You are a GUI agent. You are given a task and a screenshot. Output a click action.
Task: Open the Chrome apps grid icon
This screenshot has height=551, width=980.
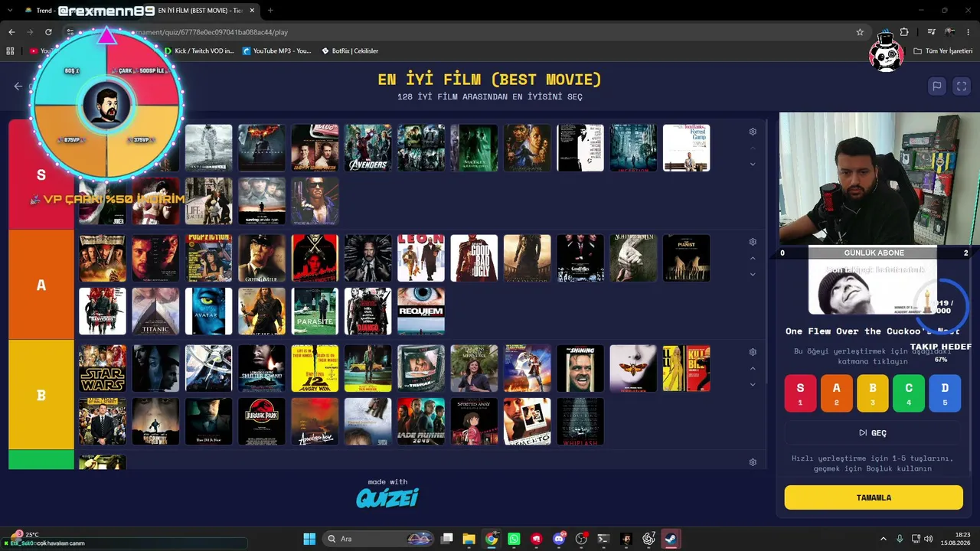pos(10,51)
